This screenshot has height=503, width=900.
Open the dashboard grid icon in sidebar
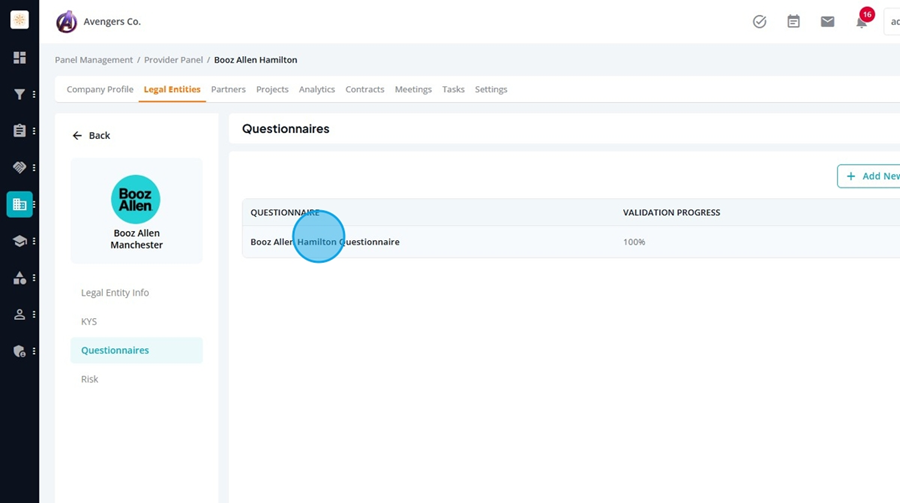click(x=20, y=57)
